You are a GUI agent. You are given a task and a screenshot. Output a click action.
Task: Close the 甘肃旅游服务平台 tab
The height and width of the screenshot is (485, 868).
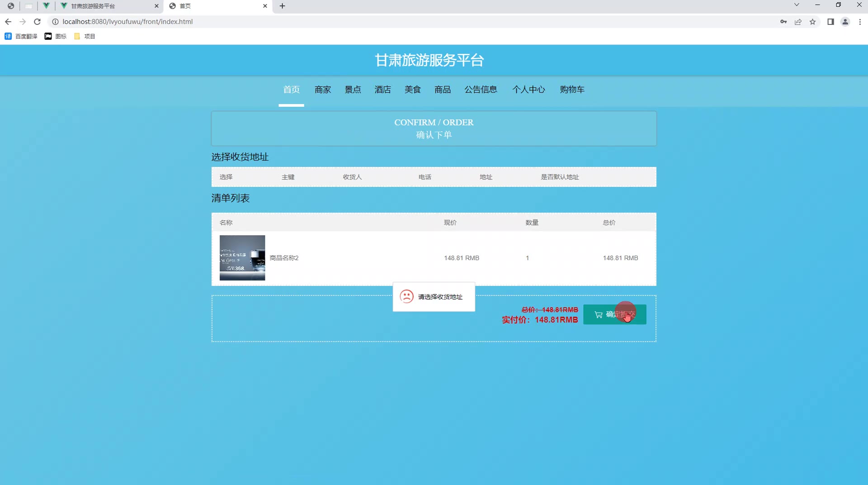[x=156, y=6]
